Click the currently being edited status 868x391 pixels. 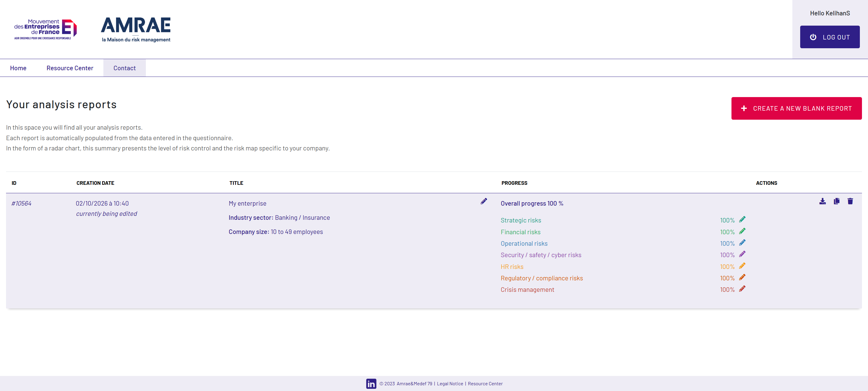pos(106,214)
